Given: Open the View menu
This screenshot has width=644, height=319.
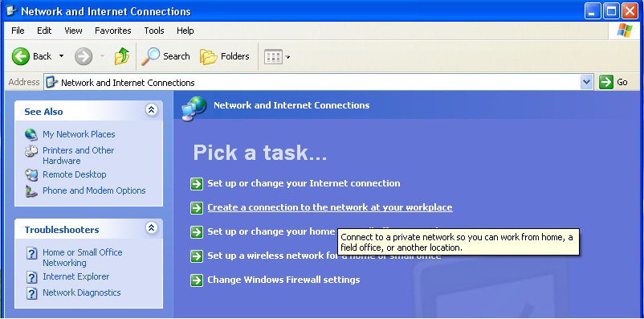Looking at the screenshot, I should pyautogui.click(x=73, y=31).
